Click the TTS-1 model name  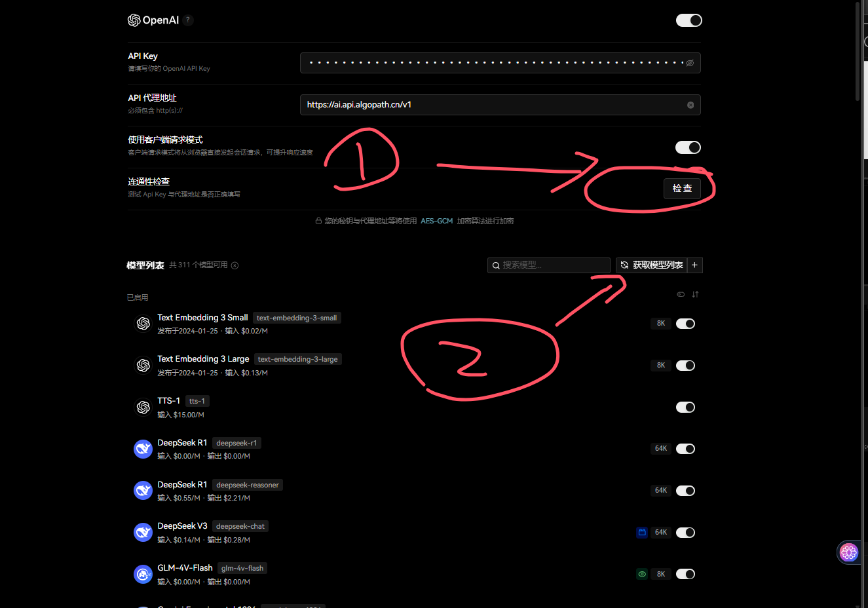click(168, 401)
